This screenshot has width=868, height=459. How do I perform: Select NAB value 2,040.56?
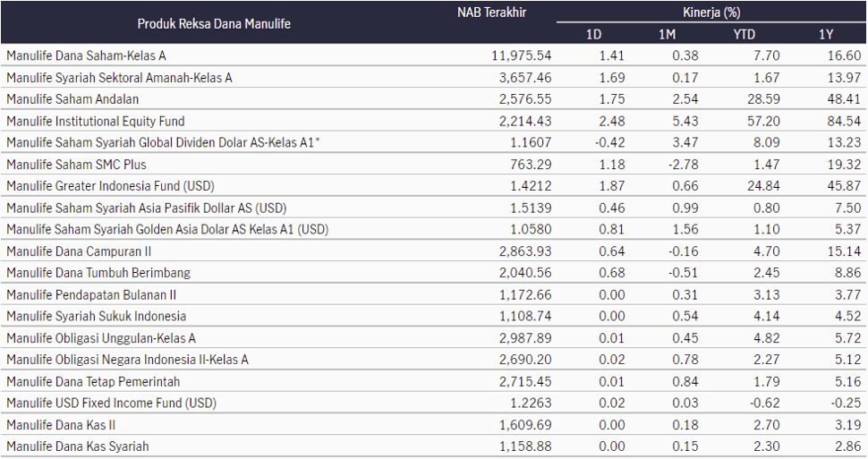(x=525, y=272)
